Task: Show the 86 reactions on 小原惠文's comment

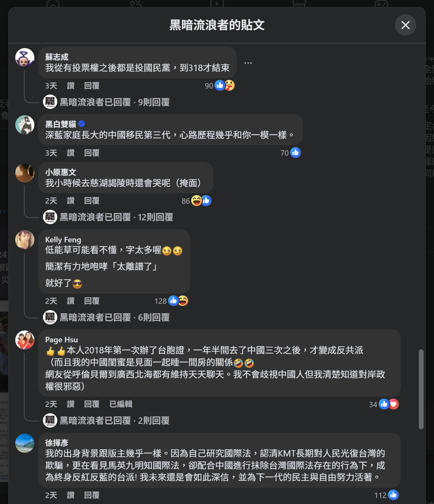Action: click(x=196, y=201)
